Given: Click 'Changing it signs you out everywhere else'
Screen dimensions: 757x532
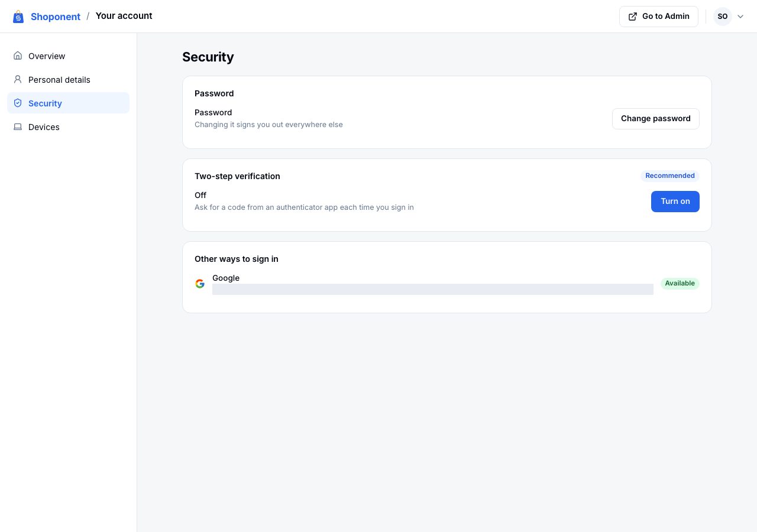Looking at the screenshot, I should pos(268,125).
